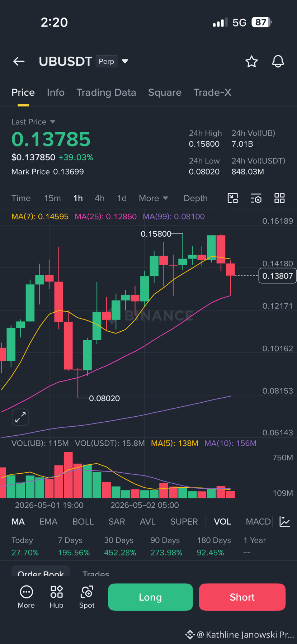Show the Depth chart
The width and height of the screenshot is (297, 644).
coord(195,198)
